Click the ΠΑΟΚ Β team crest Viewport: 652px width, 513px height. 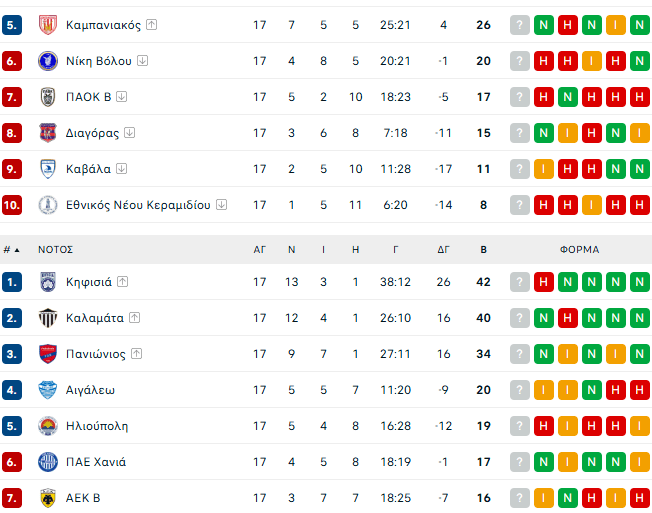(x=47, y=97)
